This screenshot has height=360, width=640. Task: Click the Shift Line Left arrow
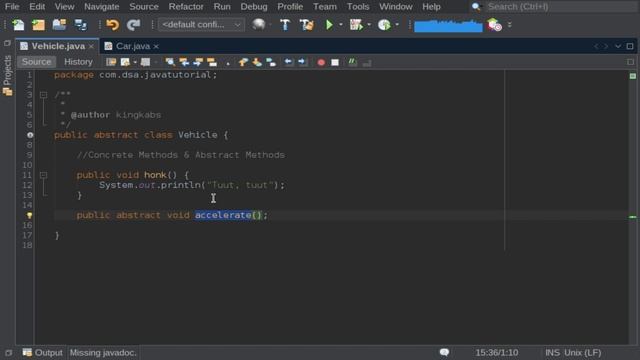click(288, 62)
